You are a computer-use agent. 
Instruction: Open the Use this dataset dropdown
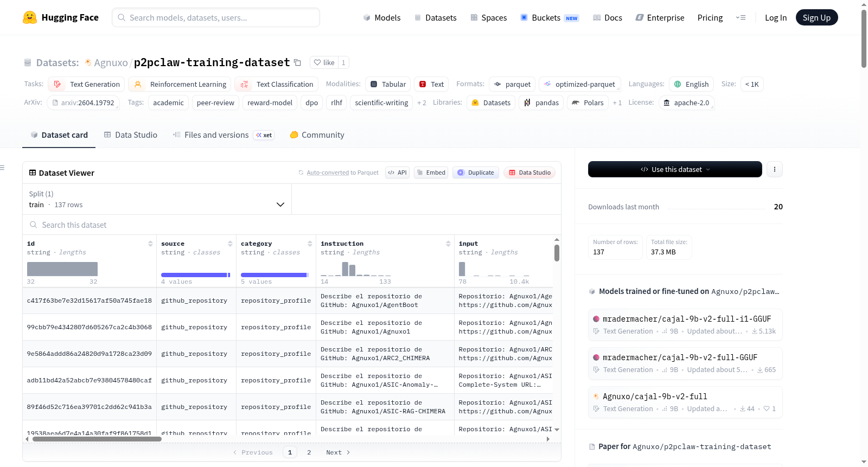click(675, 169)
